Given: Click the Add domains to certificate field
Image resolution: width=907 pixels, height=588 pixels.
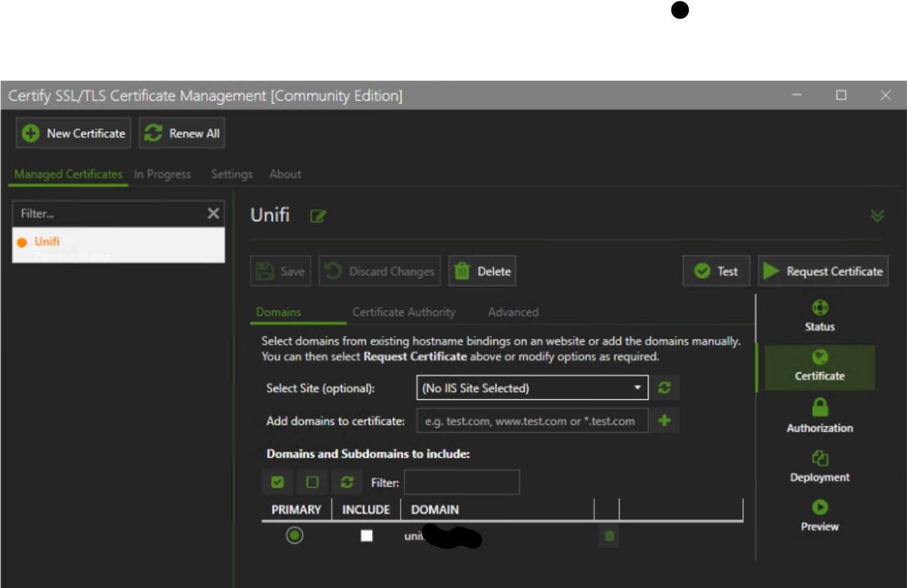Looking at the screenshot, I should (532, 421).
